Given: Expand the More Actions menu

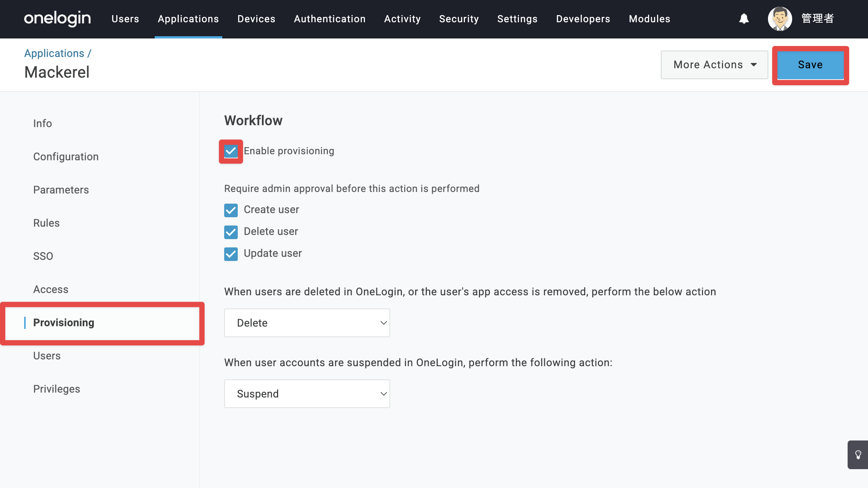Looking at the screenshot, I should (x=714, y=65).
